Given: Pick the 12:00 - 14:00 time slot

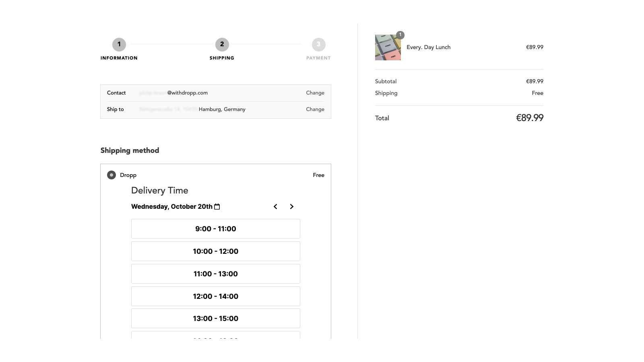Looking at the screenshot, I should 215,296.
